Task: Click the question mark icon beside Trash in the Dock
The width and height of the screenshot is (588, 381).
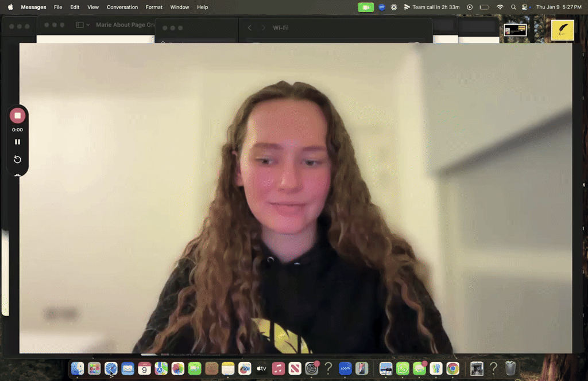Action: [493, 368]
